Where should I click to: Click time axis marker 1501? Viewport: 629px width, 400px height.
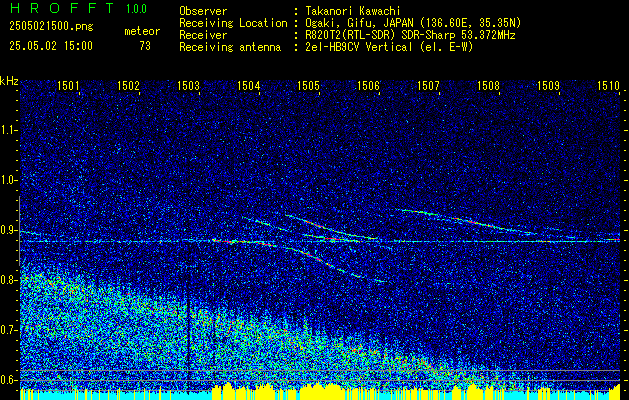(x=68, y=85)
